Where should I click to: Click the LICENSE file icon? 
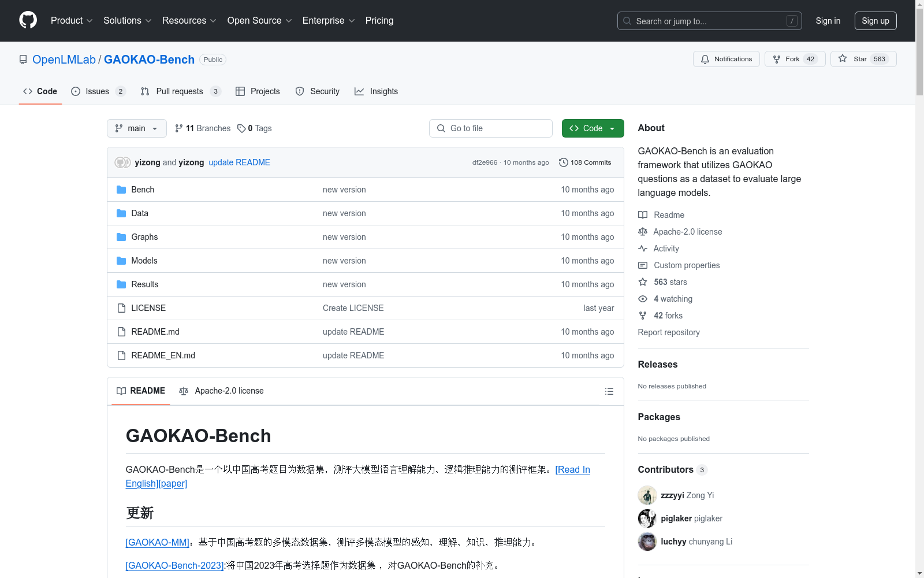pyautogui.click(x=121, y=308)
